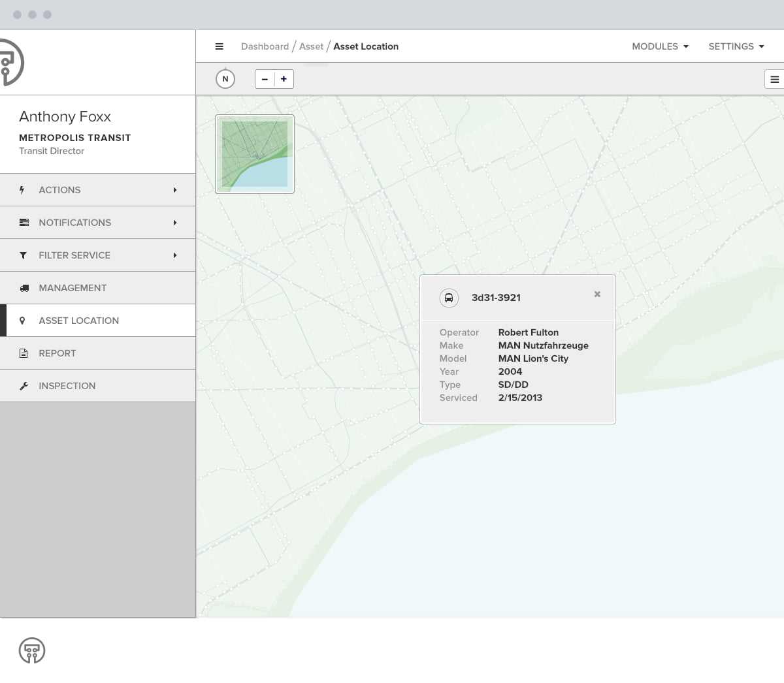Close the 3d31-3921 asset popup
This screenshot has height=683, width=784.
click(597, 294)
